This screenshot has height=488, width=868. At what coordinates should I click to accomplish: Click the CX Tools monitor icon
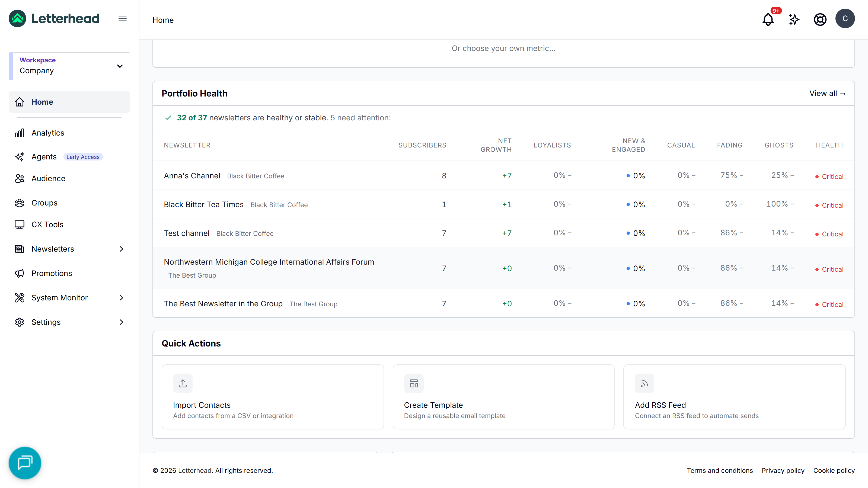point(20,225)
